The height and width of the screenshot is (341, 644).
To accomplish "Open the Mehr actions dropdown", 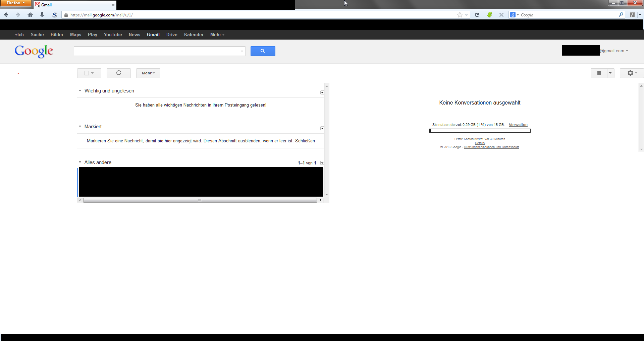I will (x=148, y=73).
